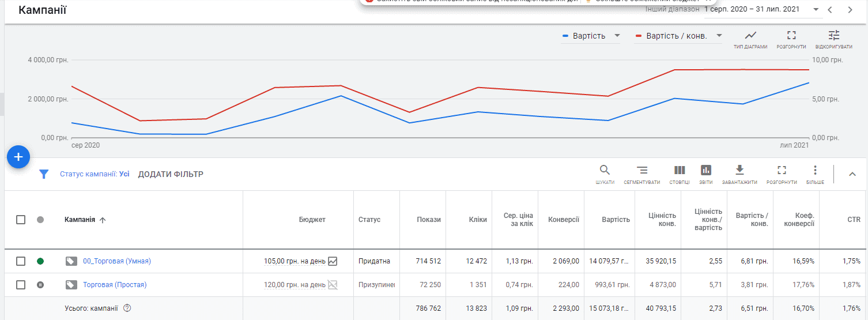Open the Стовпці columns tool

point(680,175)
